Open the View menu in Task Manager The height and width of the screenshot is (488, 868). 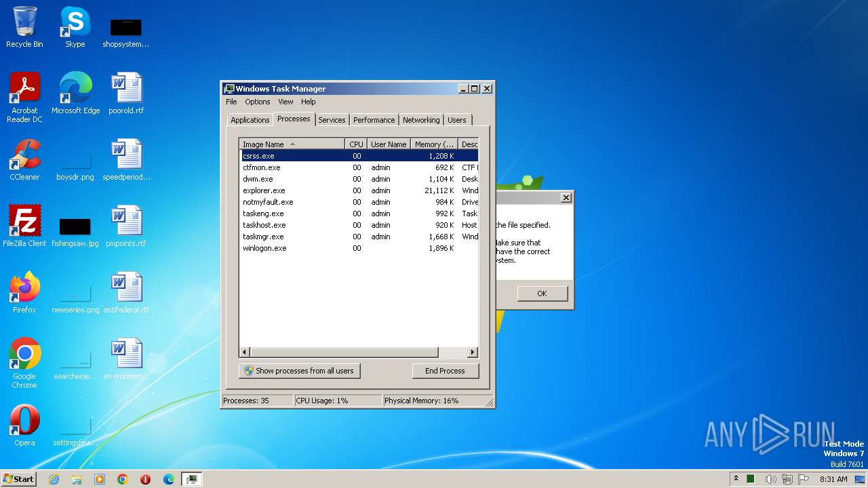(285, 102)
